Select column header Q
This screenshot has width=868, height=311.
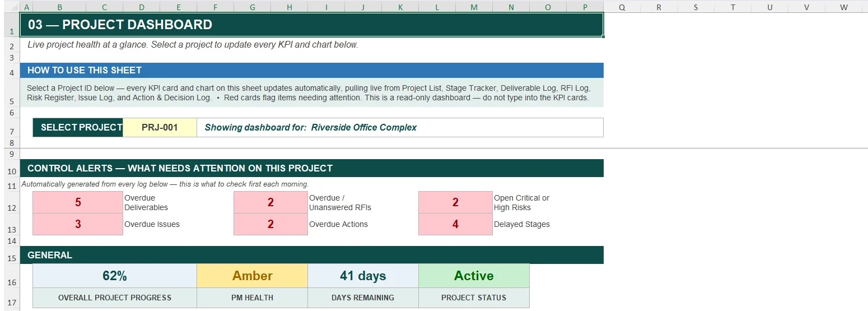click(x=622, y=7)
